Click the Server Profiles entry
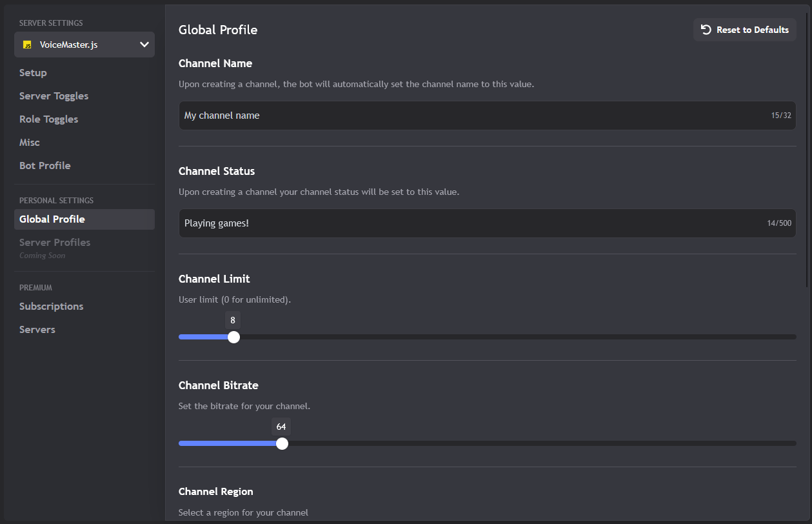This screenshot has width=812, height=524. tap(54, 242)
